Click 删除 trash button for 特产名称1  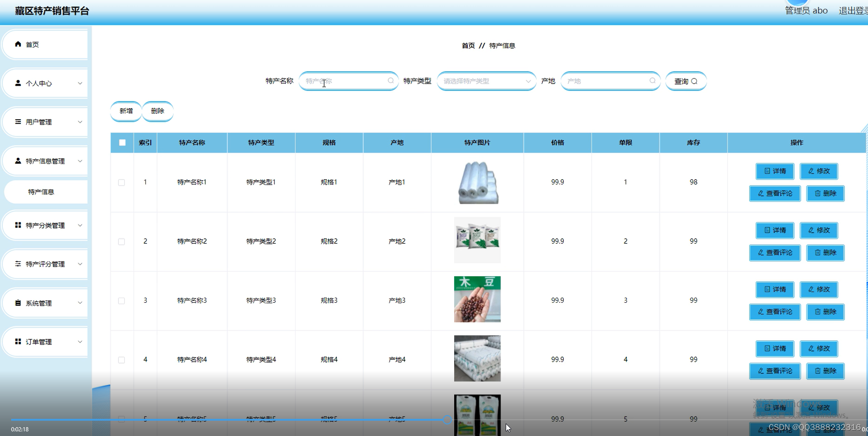pos(825,193)
